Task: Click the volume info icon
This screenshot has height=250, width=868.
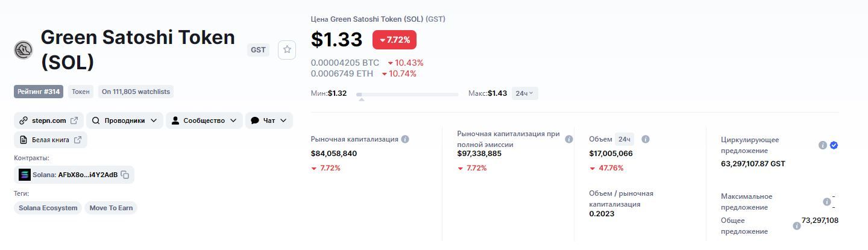Action: pos(646,139)
